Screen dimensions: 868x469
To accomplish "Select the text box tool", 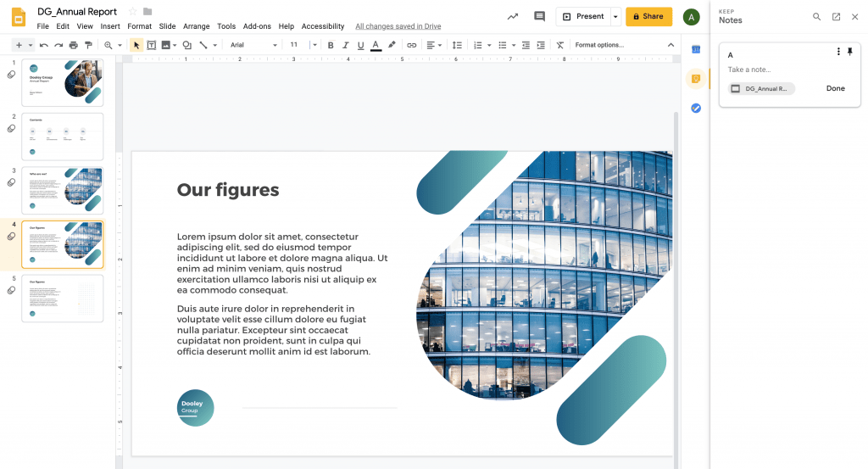I will pyautogui.click(x=151, y=45).
